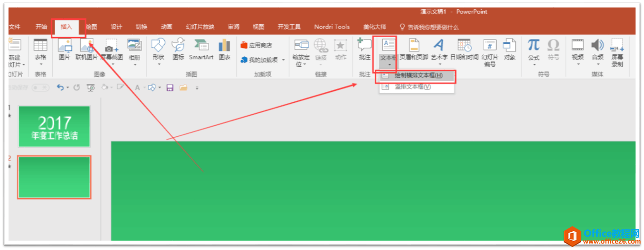Image resolution: width=644 pixels, height=250 pixels.
Task: Click Save icon in quick access toolbar
Action: pyautogui.click(x=170, y=87)
